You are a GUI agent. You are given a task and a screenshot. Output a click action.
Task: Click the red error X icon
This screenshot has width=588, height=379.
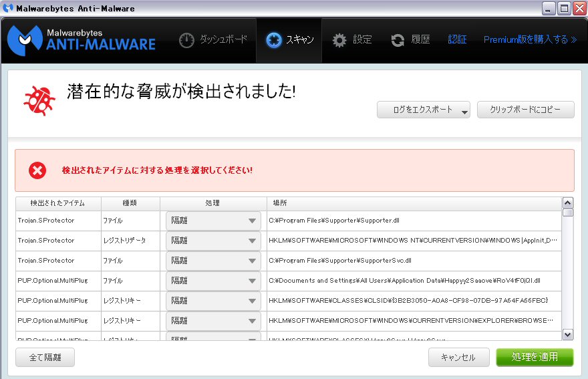(x=37, y=170)
